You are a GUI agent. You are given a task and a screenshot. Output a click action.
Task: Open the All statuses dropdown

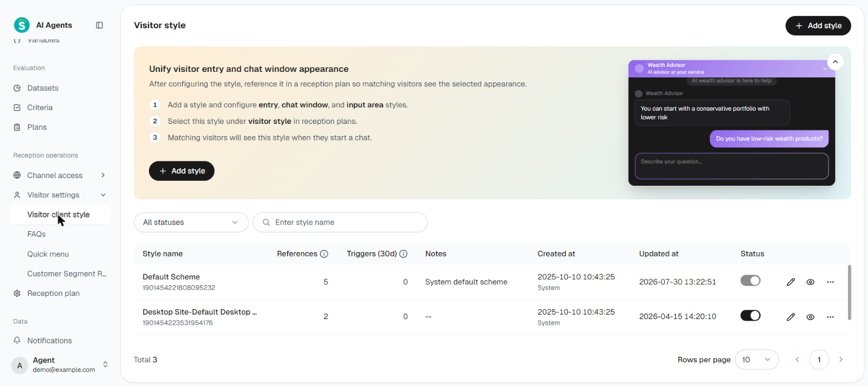pyautogui.click(x=191, y=222)
